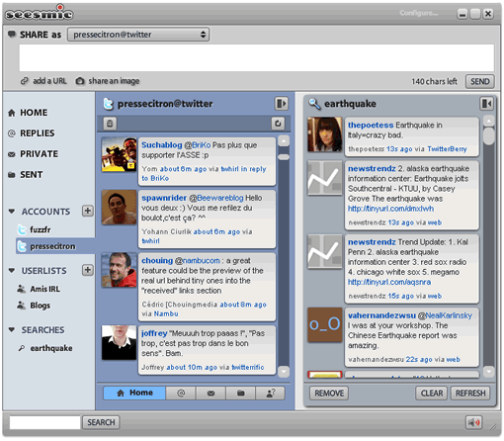
Task: Open SENT in the sidebar
Action: (26, 175)
